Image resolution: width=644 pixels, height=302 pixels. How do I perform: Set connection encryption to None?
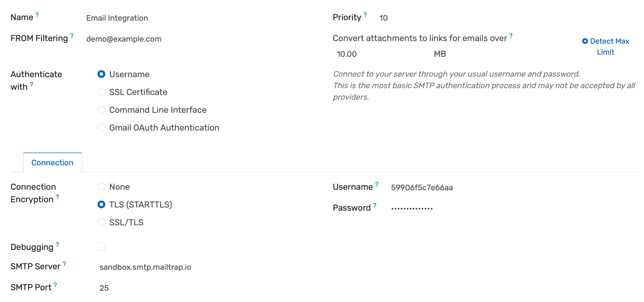click(101, 187)
